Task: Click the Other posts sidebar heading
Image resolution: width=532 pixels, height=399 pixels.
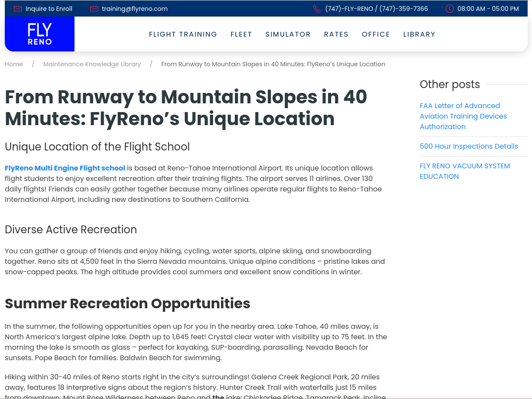Action: point(450,84)
